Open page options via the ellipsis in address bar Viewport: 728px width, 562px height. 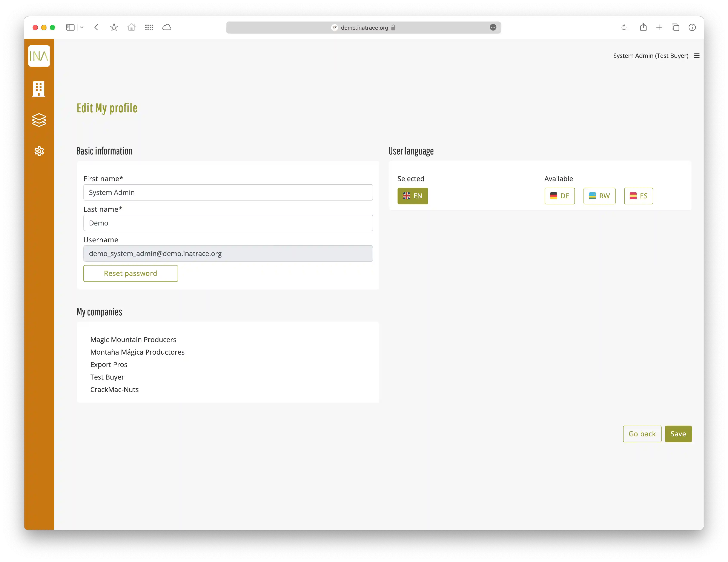click(493, 27)
